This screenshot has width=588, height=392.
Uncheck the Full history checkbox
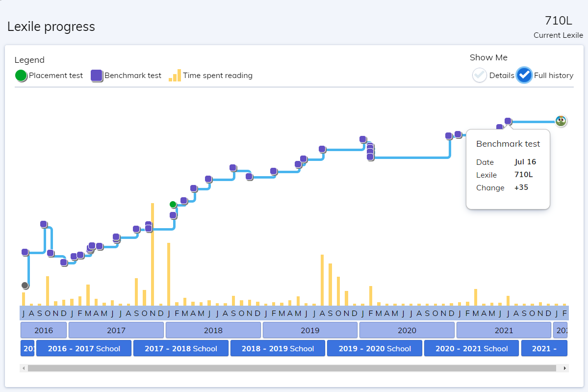tap(524, 76)
